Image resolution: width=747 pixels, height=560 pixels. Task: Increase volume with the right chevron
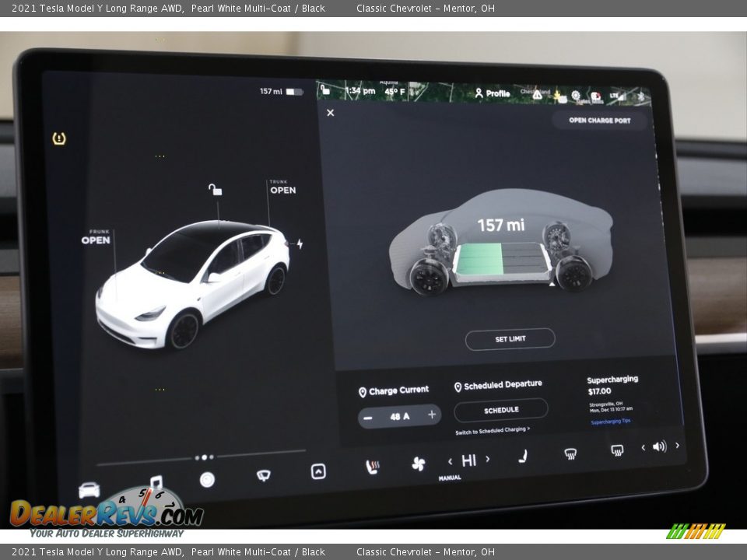677,445
